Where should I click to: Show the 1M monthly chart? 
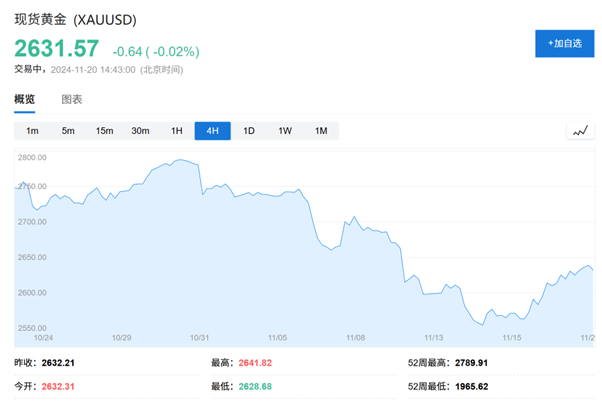click(x=321, y=131)
